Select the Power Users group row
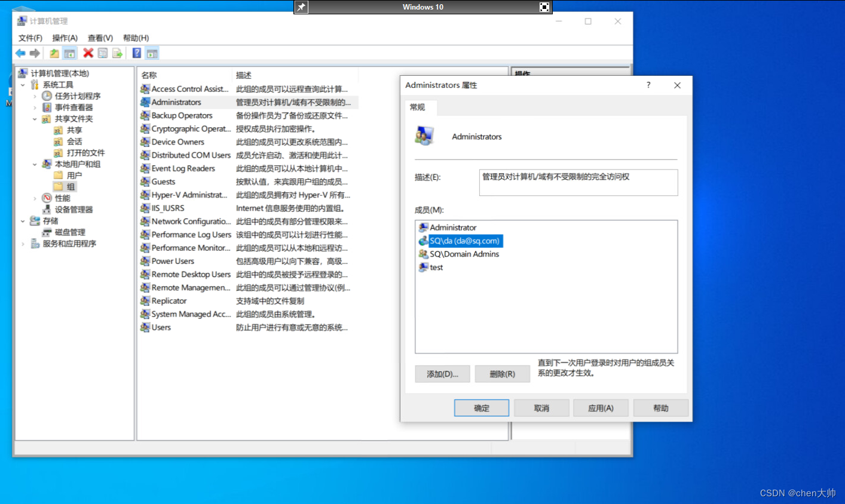 248,261
